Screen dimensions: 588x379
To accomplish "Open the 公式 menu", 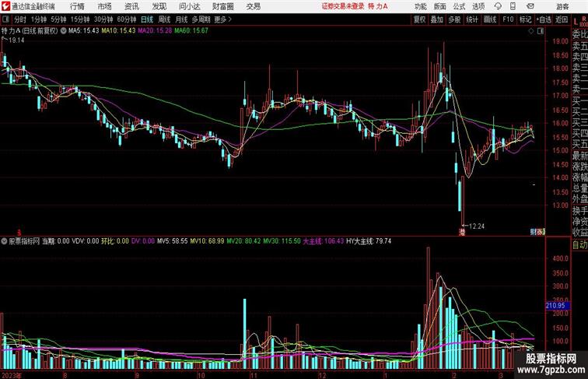I will coord(459,6).
